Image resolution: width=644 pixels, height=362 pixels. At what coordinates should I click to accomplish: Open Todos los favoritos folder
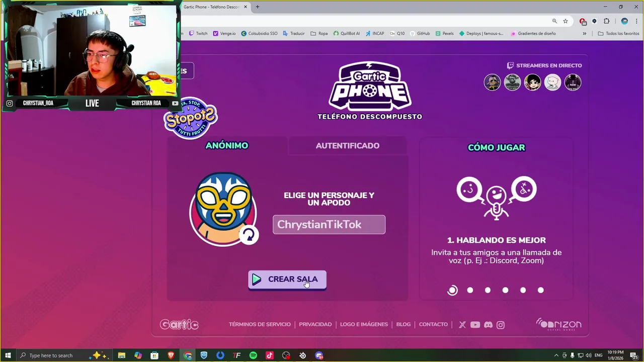(618, 34)
